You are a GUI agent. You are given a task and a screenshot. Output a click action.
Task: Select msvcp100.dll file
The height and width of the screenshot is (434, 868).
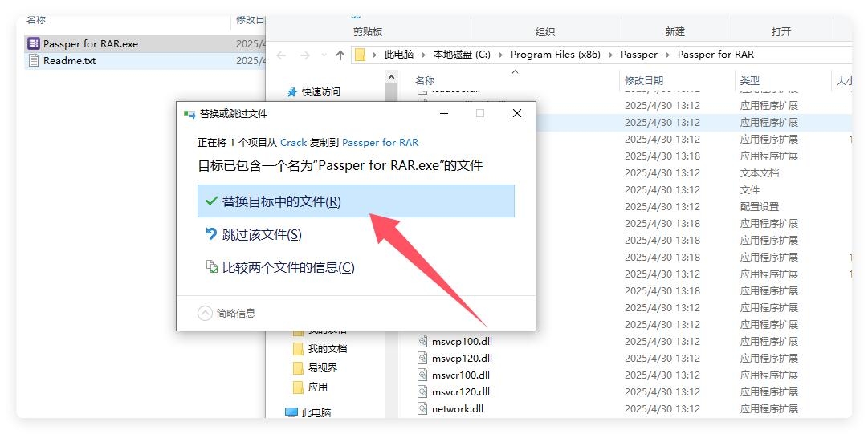[463, 341]
